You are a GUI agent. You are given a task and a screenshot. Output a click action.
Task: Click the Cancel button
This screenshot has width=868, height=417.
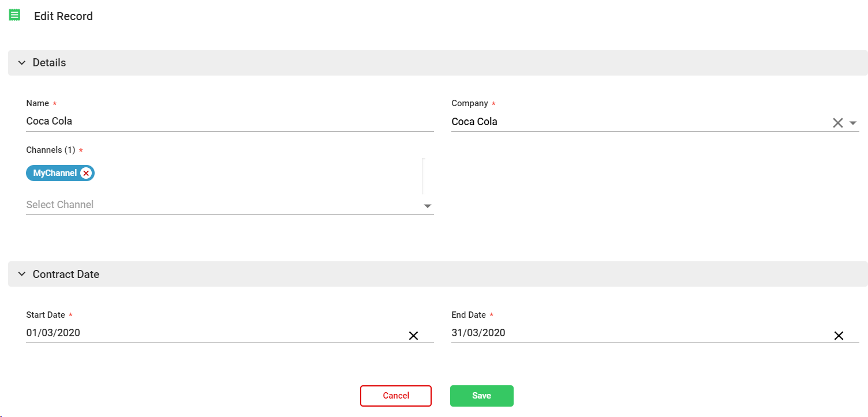click(x=395, y=396)
